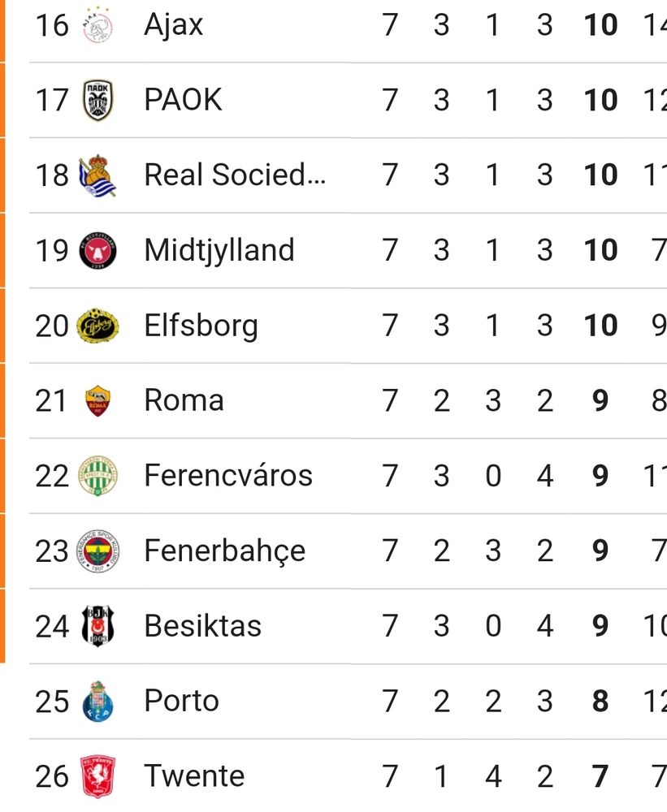Click the PAOK club crest
667x812 pixels.
pos(97,100)
